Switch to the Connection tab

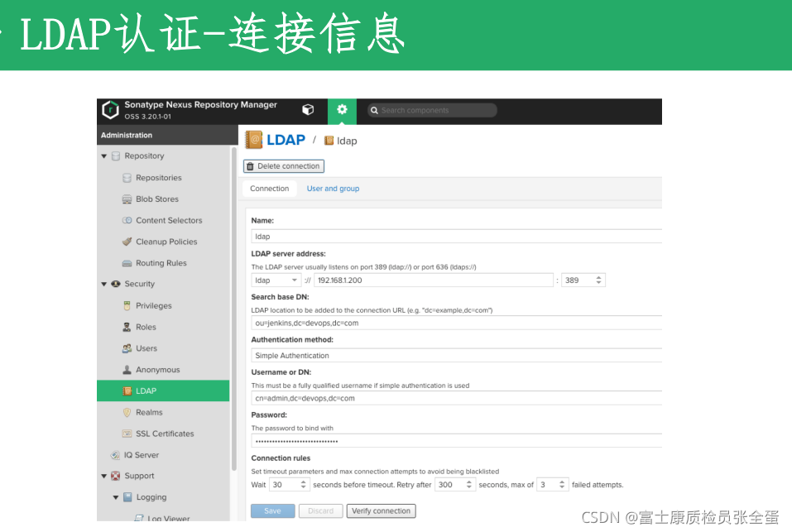click(269, 189)
